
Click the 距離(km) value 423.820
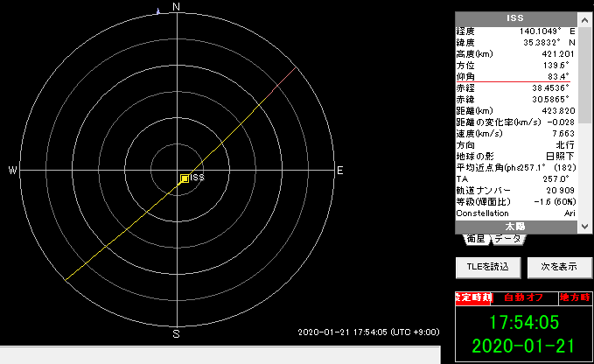pos(558,111)
